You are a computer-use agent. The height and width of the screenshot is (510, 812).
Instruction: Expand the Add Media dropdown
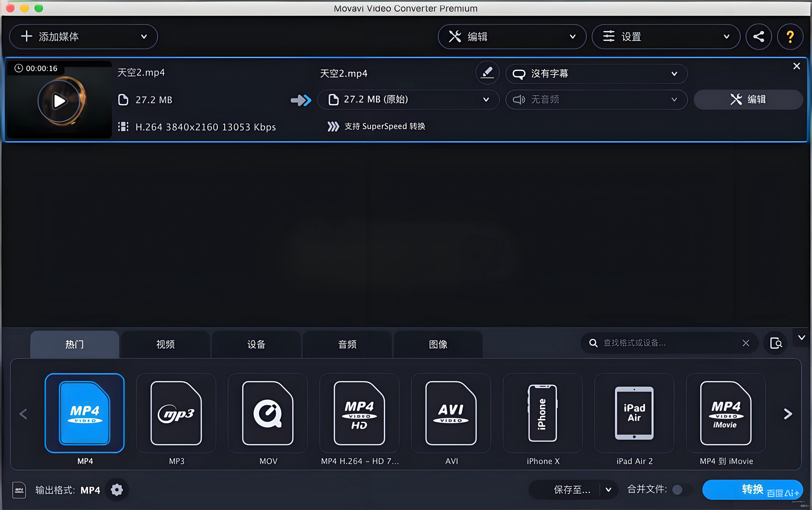point(144,36)
